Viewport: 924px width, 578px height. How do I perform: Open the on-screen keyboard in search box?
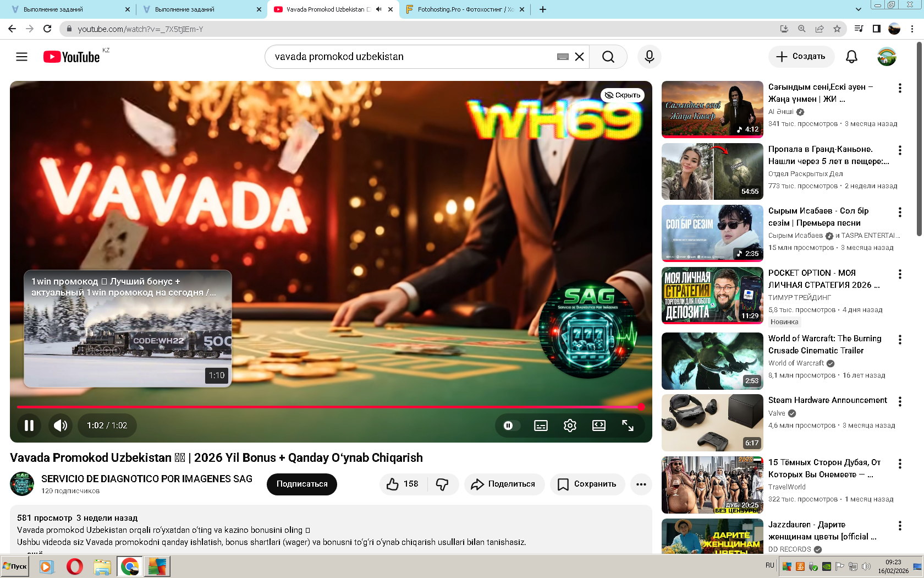click(563, 57)
